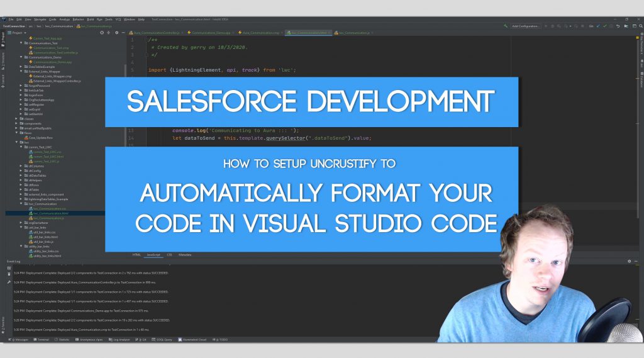644x358 pixels.
Task: Click the Event Log mark-as-read icon
Action: click(9, 268)
